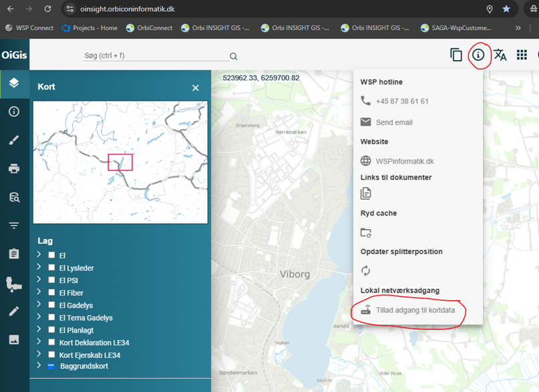The image size is (539, 392).
Task: Expand the El Planlagt layer group
Action: pyautogui.click(x=39, y=329)
